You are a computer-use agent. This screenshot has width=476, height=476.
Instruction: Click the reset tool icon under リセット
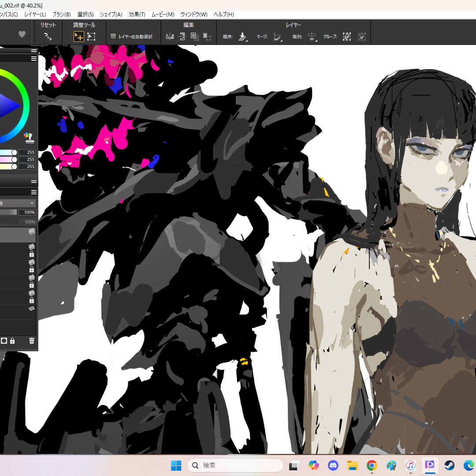click(x=48, y=37)
